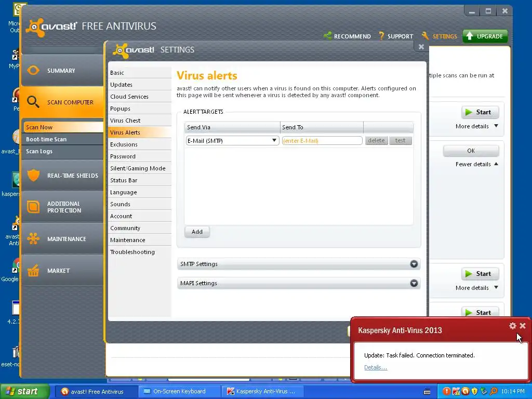Open Cloud Services settings tab
This screenshot has width=532, height=399.
coord(140,96)
